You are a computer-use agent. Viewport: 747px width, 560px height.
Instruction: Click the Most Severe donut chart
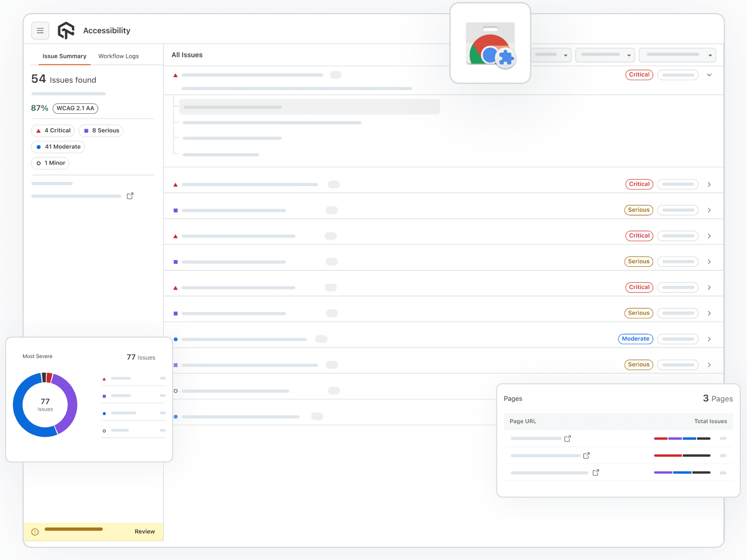(x=45, y=405)
